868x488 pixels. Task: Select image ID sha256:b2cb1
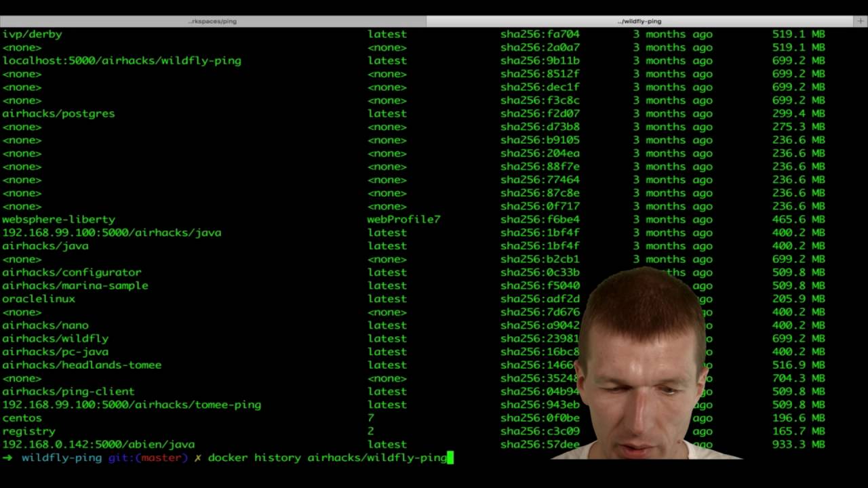click(x=540, y=259)
